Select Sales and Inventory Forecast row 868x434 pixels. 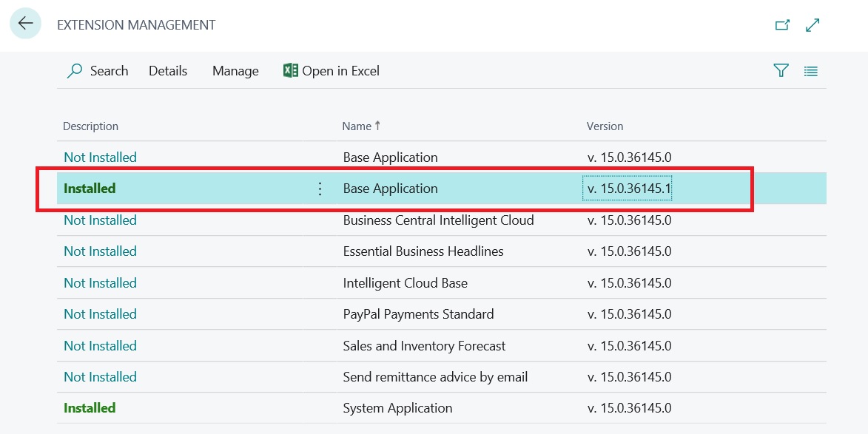(x=424, y=346)
